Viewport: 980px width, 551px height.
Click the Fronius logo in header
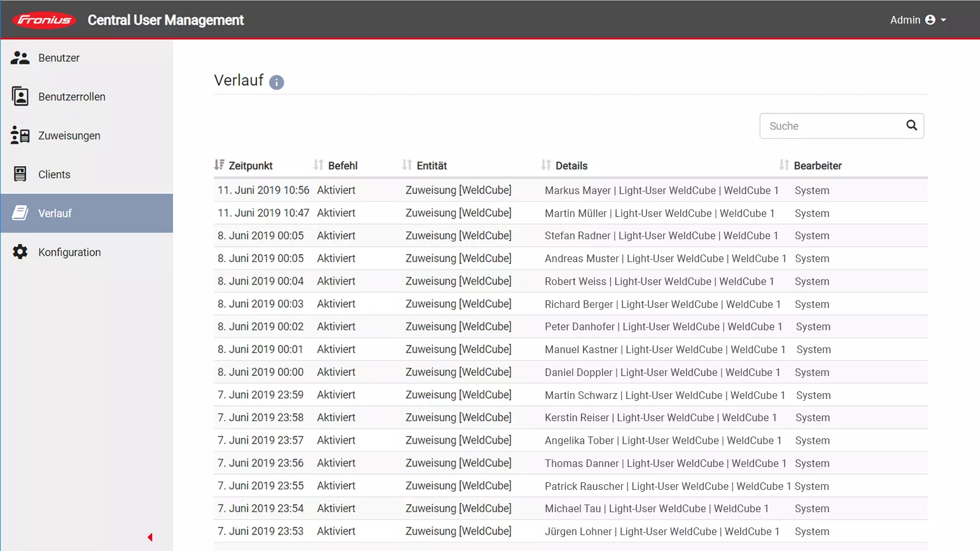pyautogui.click(x=44, y=20)
